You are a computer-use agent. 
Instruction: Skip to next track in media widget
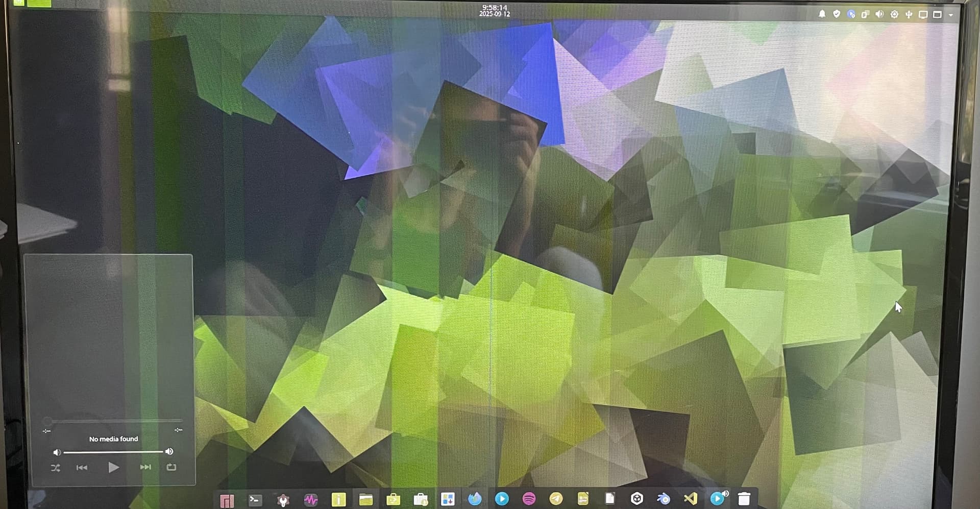(145, 467)
